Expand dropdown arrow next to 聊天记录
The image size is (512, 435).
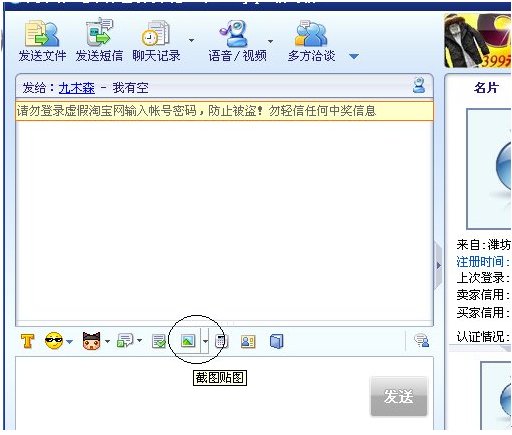(191, 40)
